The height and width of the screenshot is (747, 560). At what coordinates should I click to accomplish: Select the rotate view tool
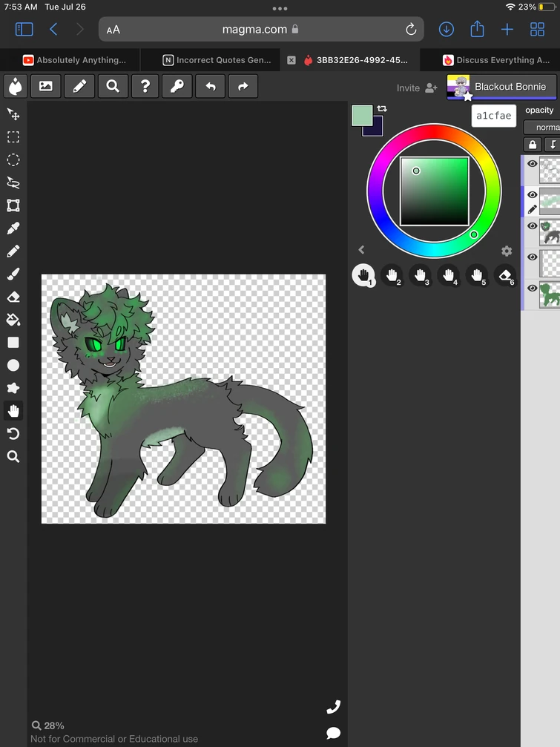click(13, 433)
